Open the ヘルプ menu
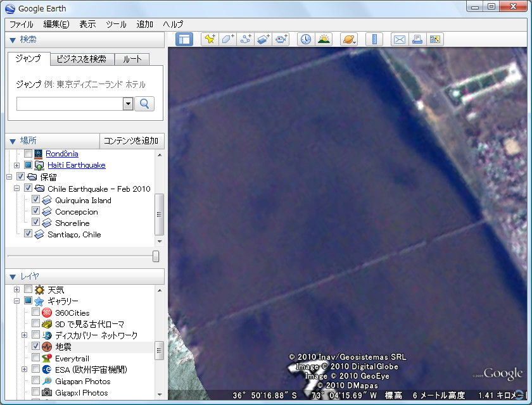This screenshot has height=405, width=532. pos(173,25)
